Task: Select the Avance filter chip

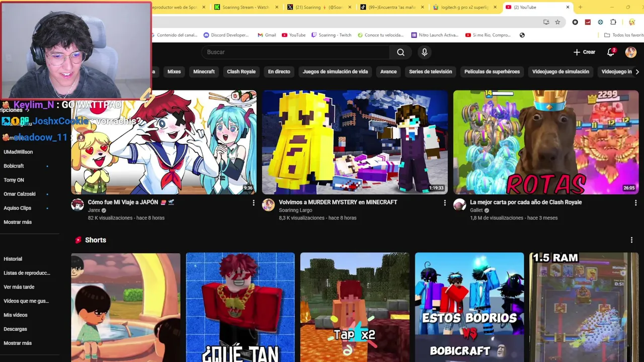Action: [x=388, y=72]
